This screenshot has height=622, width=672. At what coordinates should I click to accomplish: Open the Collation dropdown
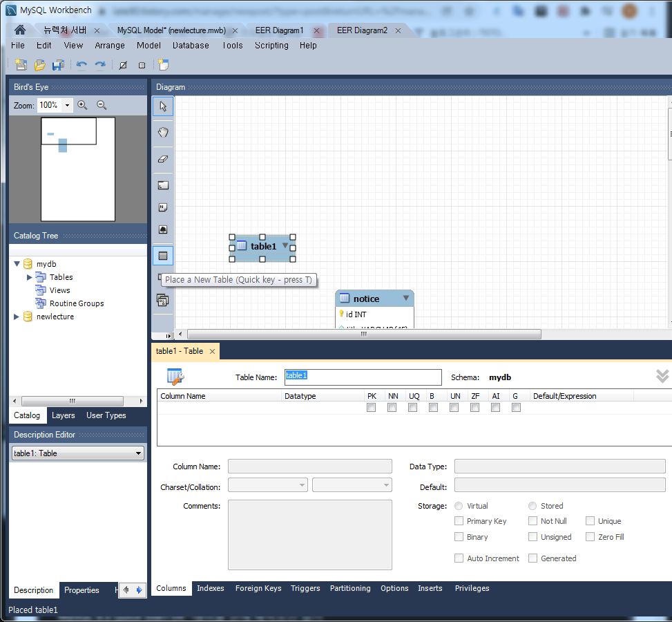point(352,484)
